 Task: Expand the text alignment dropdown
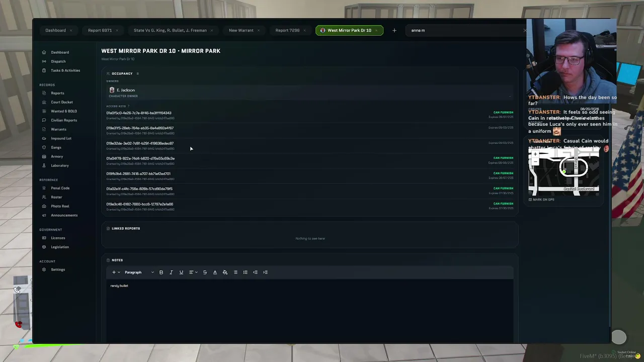[x=193, y=273]
